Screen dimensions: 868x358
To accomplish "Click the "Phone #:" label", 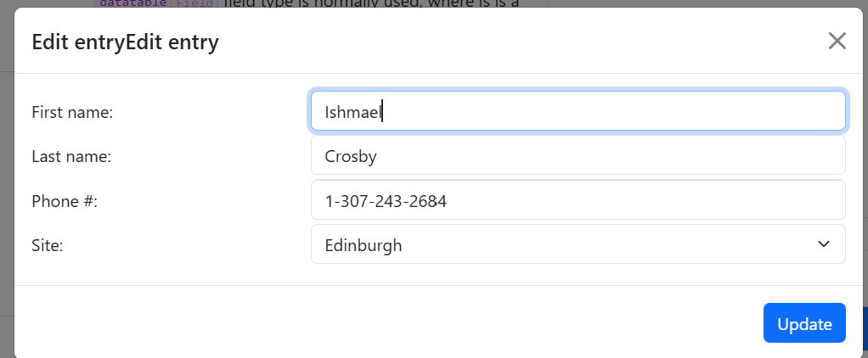I will (x=65, y=201).
